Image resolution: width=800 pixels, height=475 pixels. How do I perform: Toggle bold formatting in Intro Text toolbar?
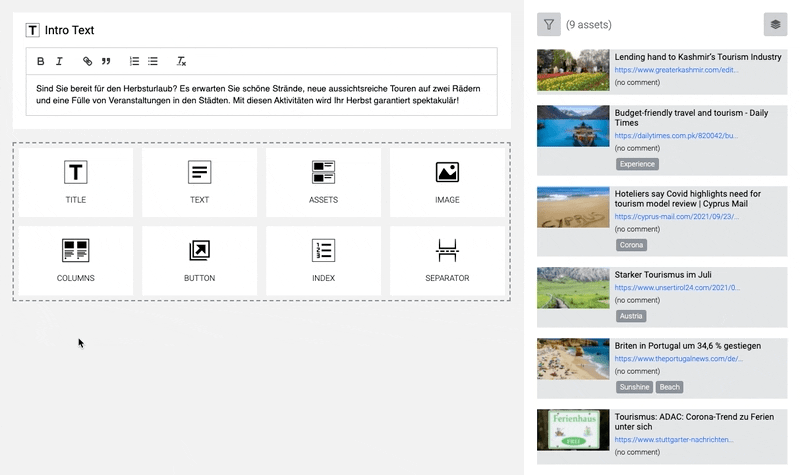click(40, 61)
